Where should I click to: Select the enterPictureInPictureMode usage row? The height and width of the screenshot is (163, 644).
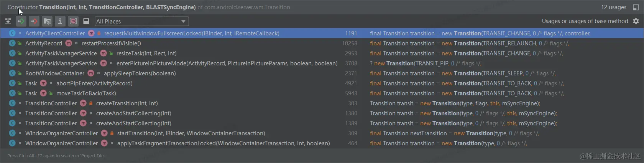click(227, 63)
